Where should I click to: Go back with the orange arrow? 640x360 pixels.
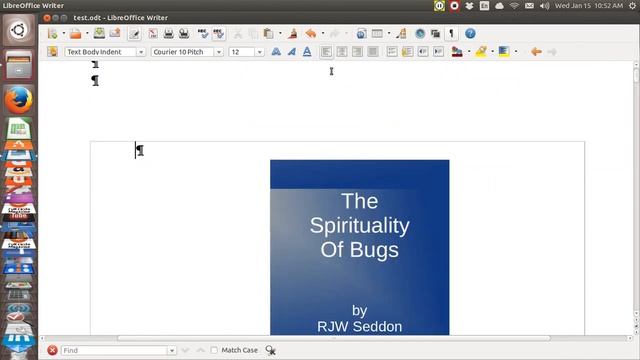(x=536, y=51)
